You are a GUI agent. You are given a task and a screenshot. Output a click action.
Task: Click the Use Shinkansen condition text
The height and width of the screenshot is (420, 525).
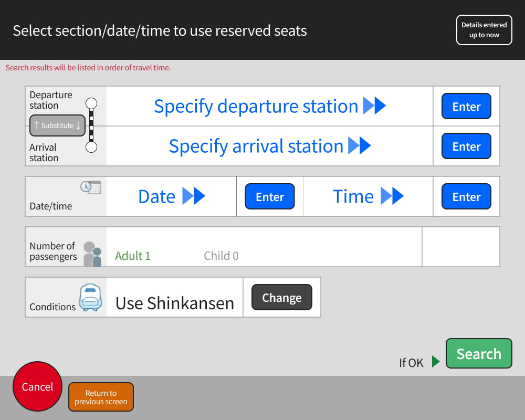[x=174, y=303]
